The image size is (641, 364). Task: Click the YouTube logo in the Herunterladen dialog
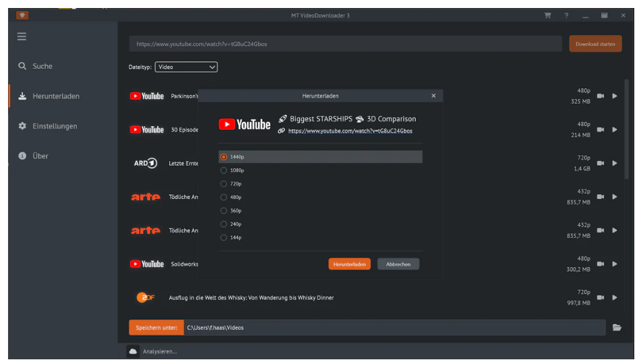click(x=245, y=124)
